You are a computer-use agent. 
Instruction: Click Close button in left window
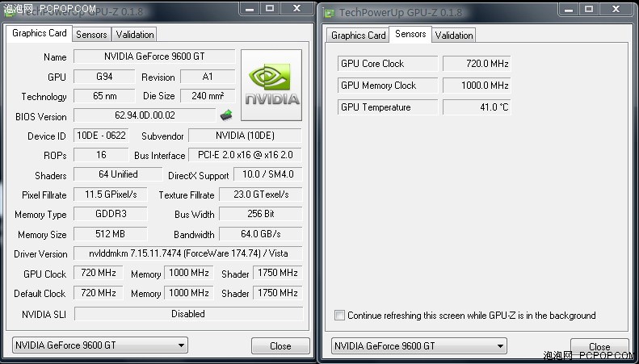[280, 346]
